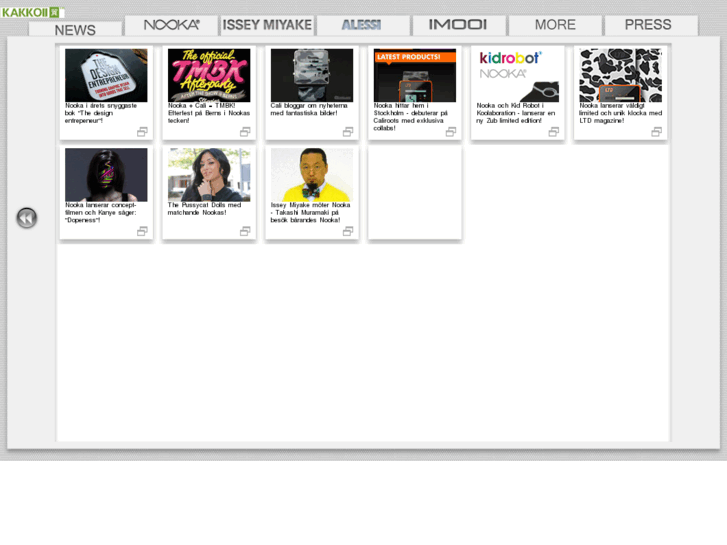Open the NOOKA tab
Image resolution: width=727 pixels, height=545 pixels.
tap(172, 25)
